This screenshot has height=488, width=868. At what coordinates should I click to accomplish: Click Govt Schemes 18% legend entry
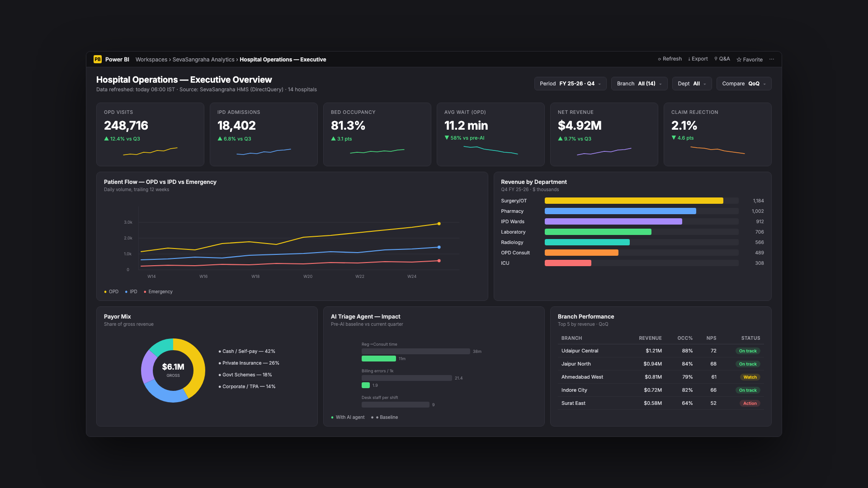245,375
